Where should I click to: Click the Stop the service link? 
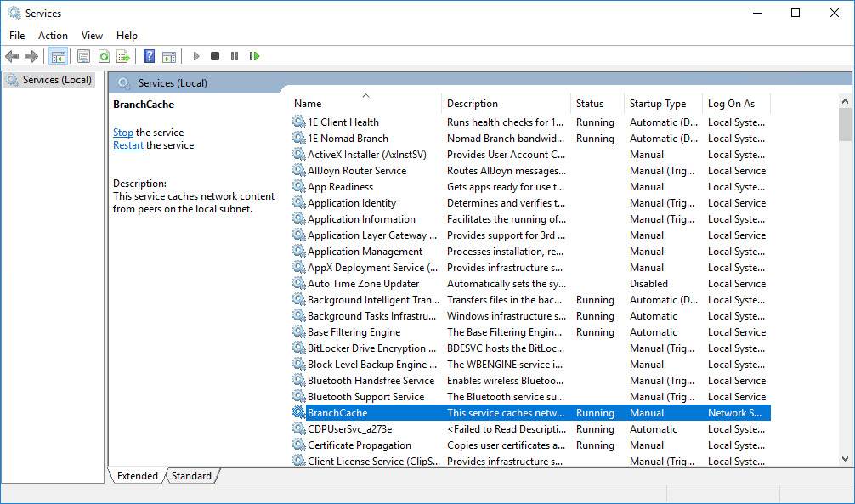point(123,133)
